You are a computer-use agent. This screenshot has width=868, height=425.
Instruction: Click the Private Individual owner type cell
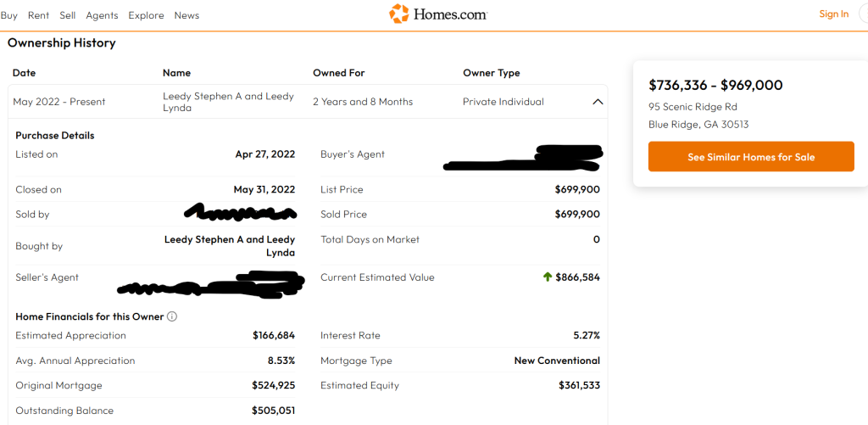504,102
